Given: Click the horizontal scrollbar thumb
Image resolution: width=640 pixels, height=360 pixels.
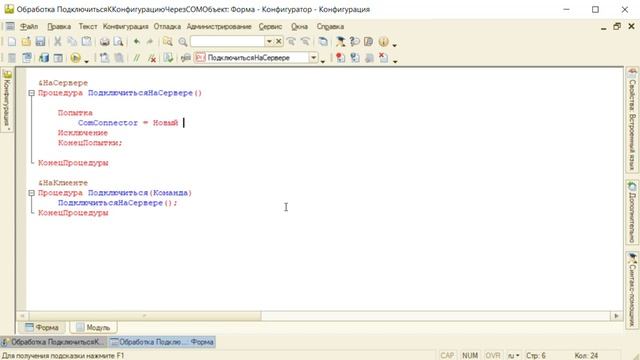Looking at the screenshot, I should point(144,316).
